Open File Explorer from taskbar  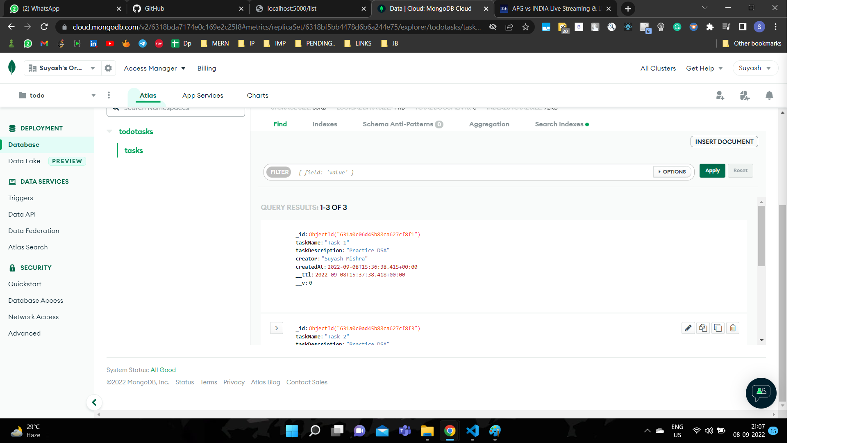pyautogui.click(x=427, y=431)
